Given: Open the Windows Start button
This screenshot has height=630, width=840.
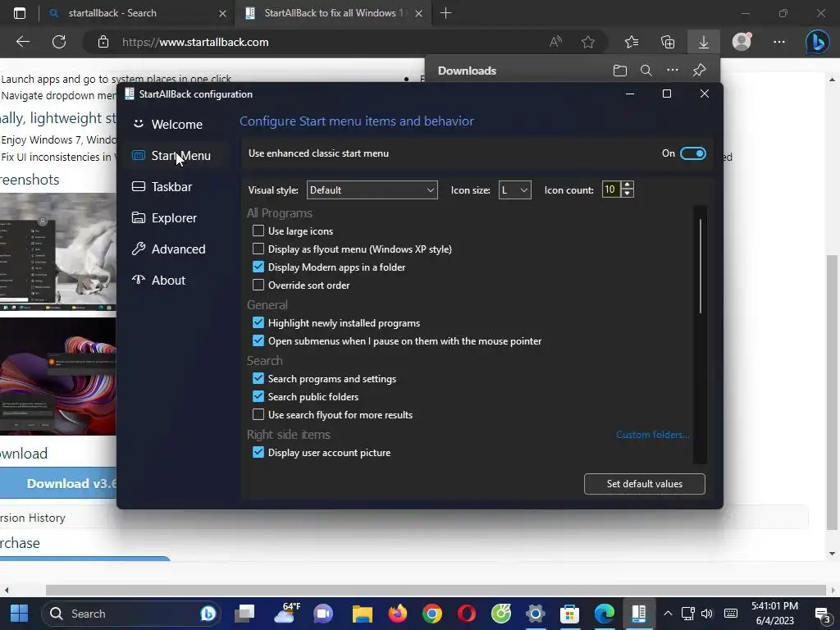Looking at the screenshot, I should click(20, 614).
